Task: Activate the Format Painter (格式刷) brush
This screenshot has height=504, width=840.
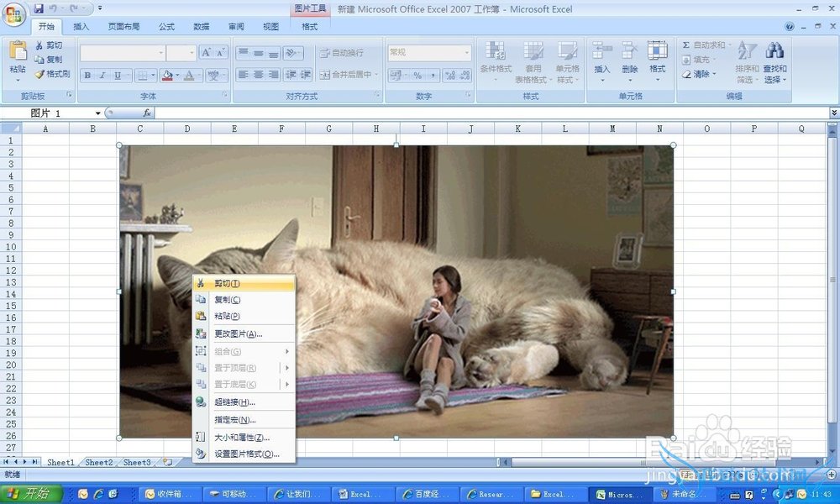Action: pos(52,74)
